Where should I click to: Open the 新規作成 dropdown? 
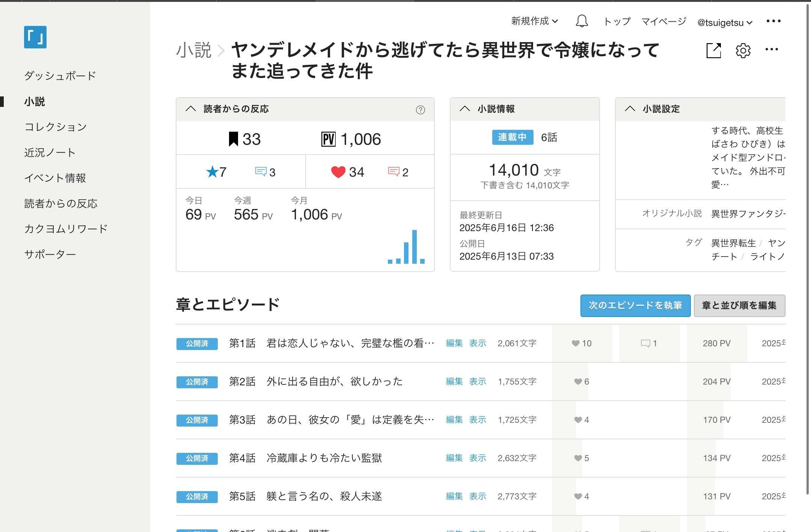tap(534, 21)
